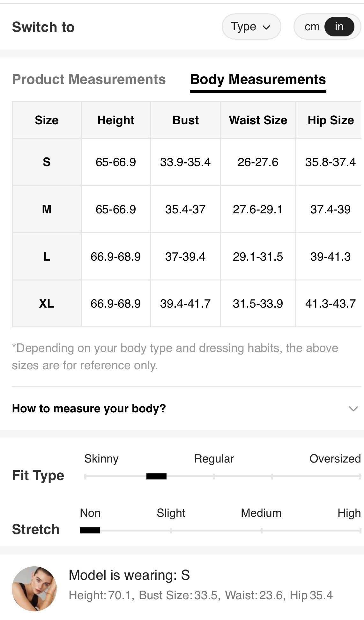Click the Stretch slider marker
The width and height of the screenshot is (364, 620).
coord(90,531)
